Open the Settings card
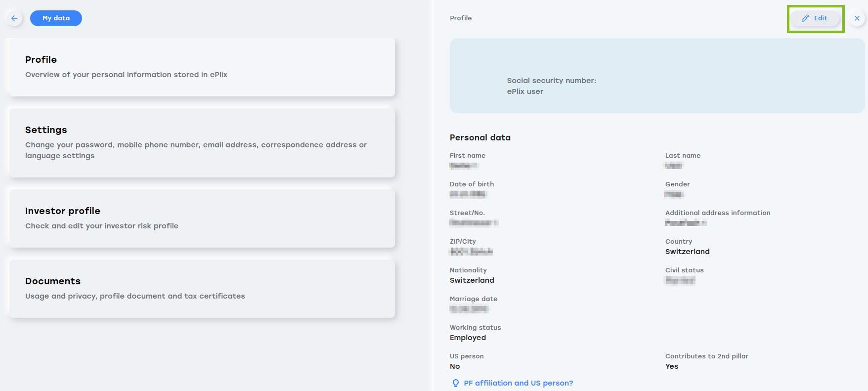Screen dimensions: 868x391 pyautogui.click(x=202, y=143)
